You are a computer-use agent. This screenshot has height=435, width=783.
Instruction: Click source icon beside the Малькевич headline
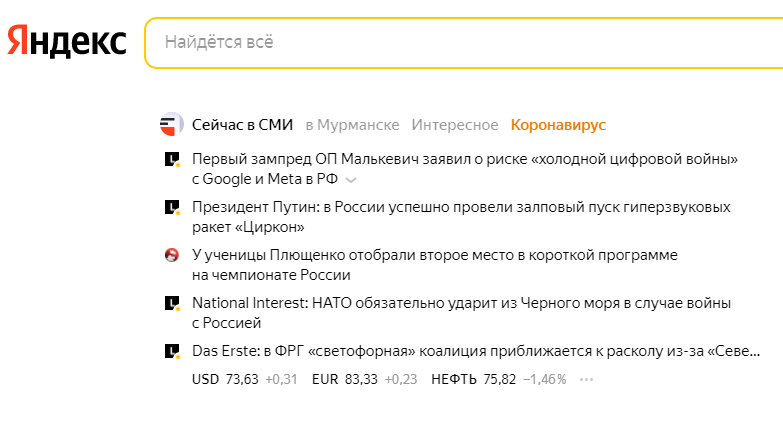(172, 159)
